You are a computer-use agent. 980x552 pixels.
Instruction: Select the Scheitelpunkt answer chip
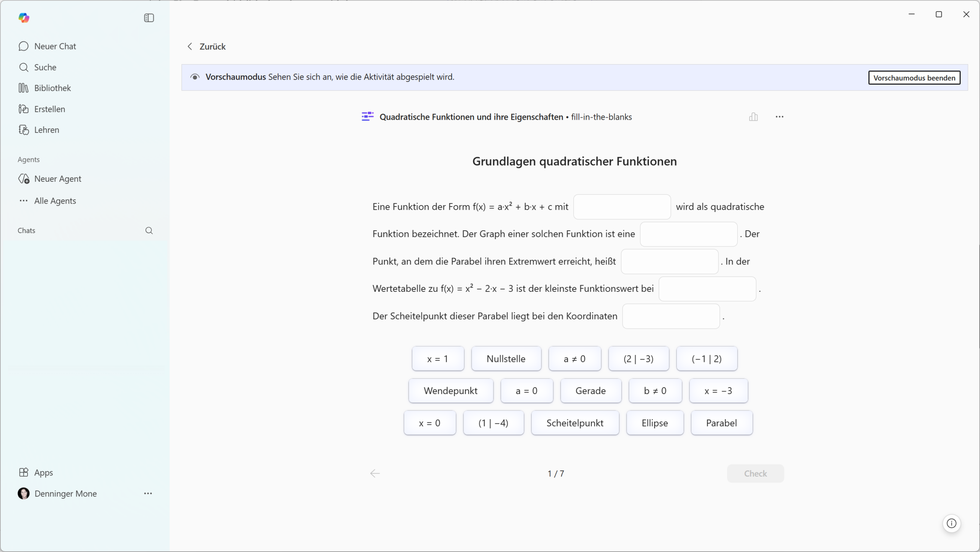click(x=575, y=423)
